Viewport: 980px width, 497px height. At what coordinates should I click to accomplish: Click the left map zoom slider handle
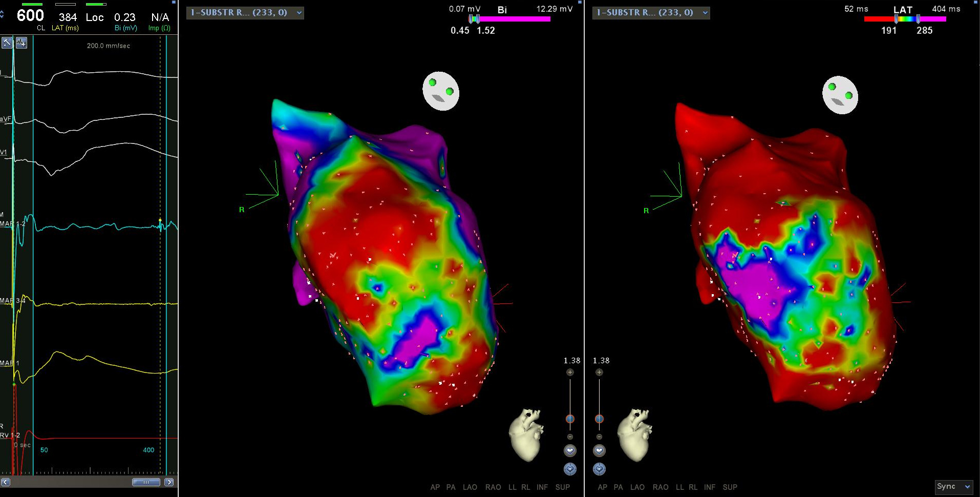[x=570, y=419]
